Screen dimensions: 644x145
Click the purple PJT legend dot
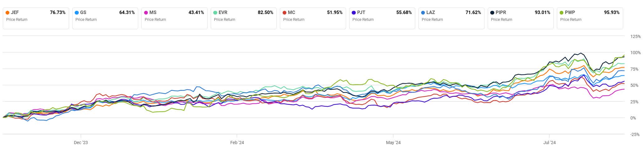[x=354, y=13]
